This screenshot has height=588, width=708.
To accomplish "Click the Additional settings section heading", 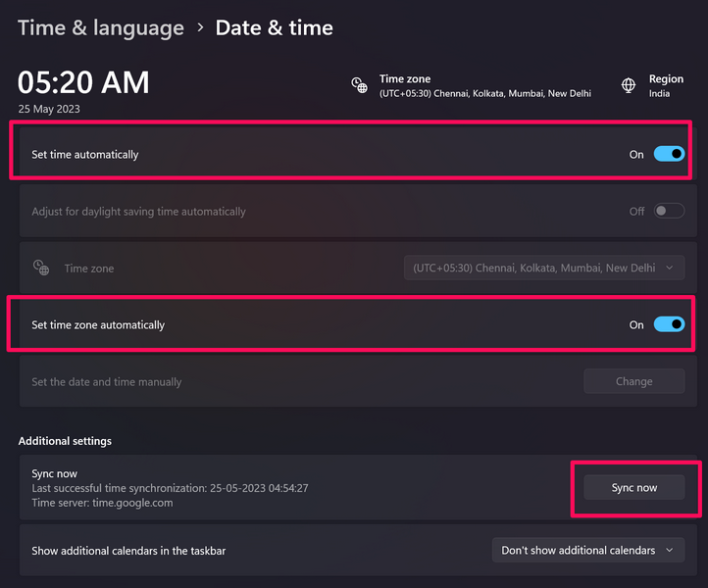I will [65, 441].
